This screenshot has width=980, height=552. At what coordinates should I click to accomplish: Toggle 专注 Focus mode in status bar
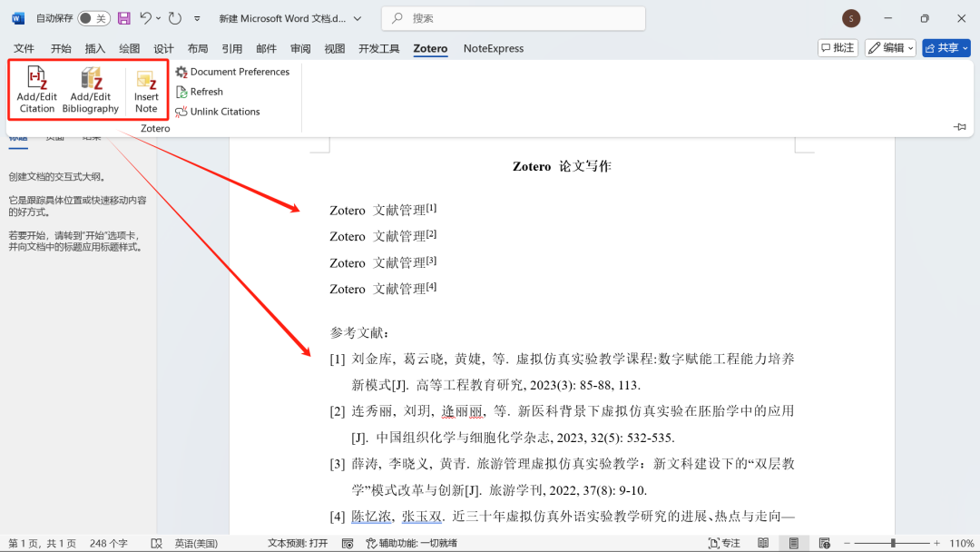click(x=723, y=543)
